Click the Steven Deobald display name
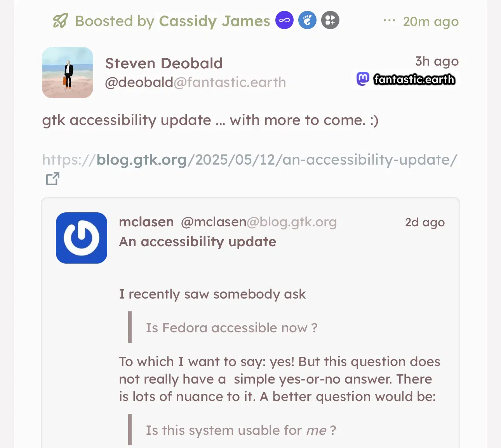Viewport: 501px width, 448px height. pyautogui.click(x=164, y=63)
